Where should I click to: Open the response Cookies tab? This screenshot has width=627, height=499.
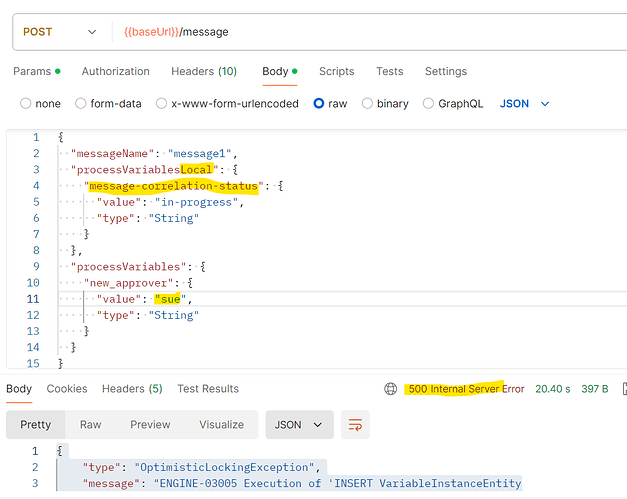(67, 389)
